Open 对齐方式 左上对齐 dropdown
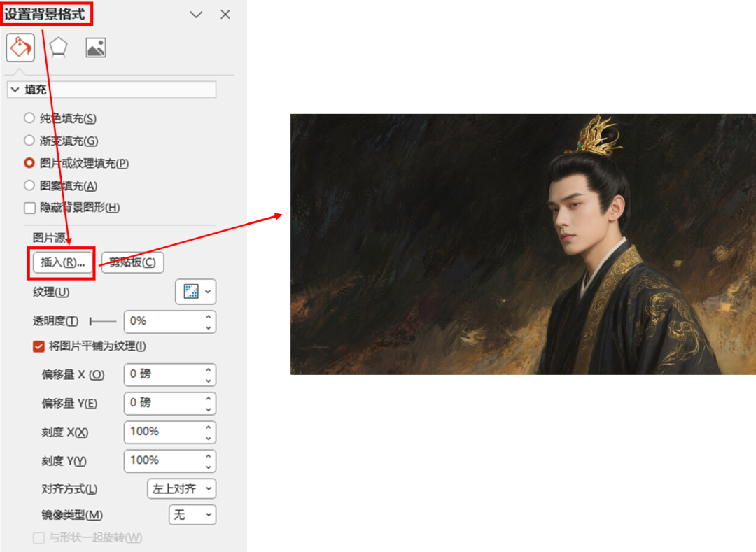The height and width of the screenshot is (552, 756). pyautogui.click(x=182, y=489)
